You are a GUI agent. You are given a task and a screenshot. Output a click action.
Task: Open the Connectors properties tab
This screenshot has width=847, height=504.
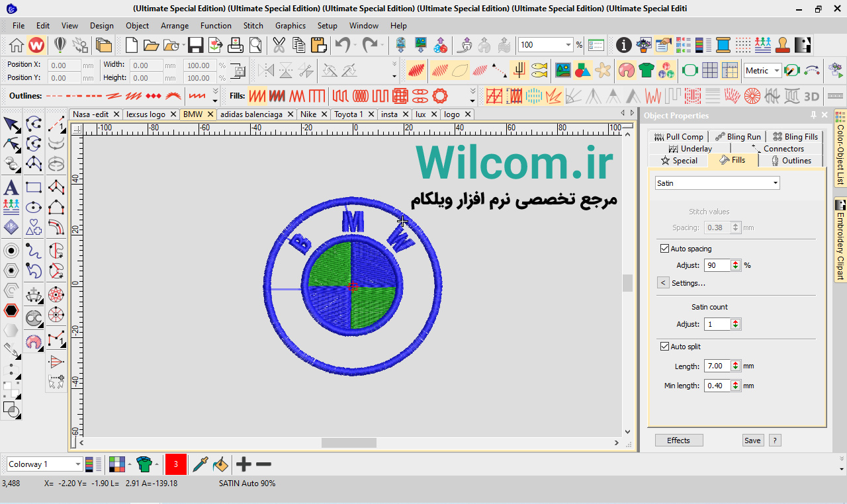pos(777,149)
